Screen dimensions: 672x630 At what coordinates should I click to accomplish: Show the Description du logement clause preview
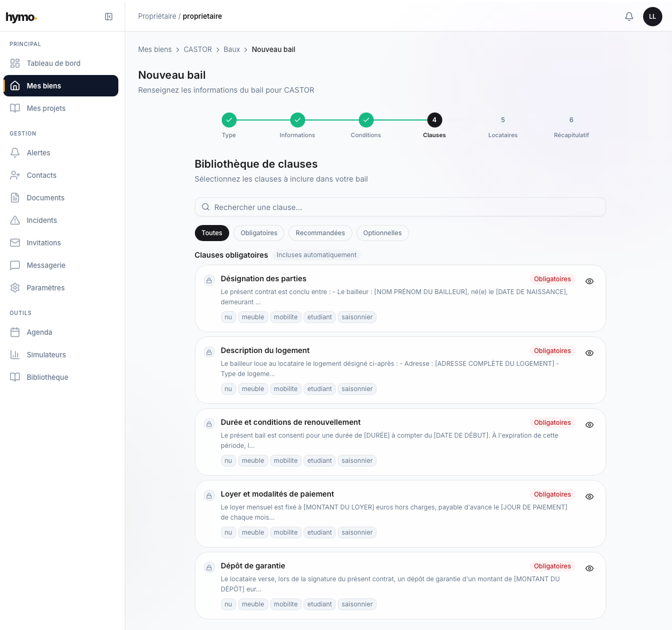[589, 353]
